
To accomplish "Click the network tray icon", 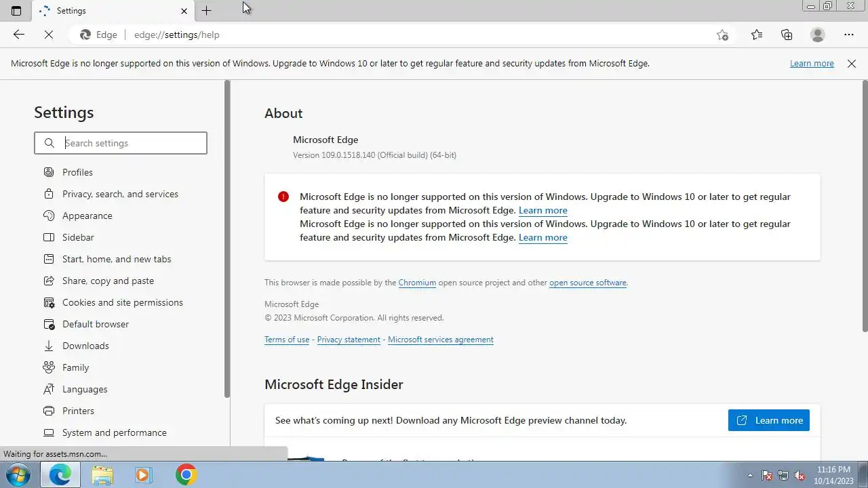I will click(783, 475).
